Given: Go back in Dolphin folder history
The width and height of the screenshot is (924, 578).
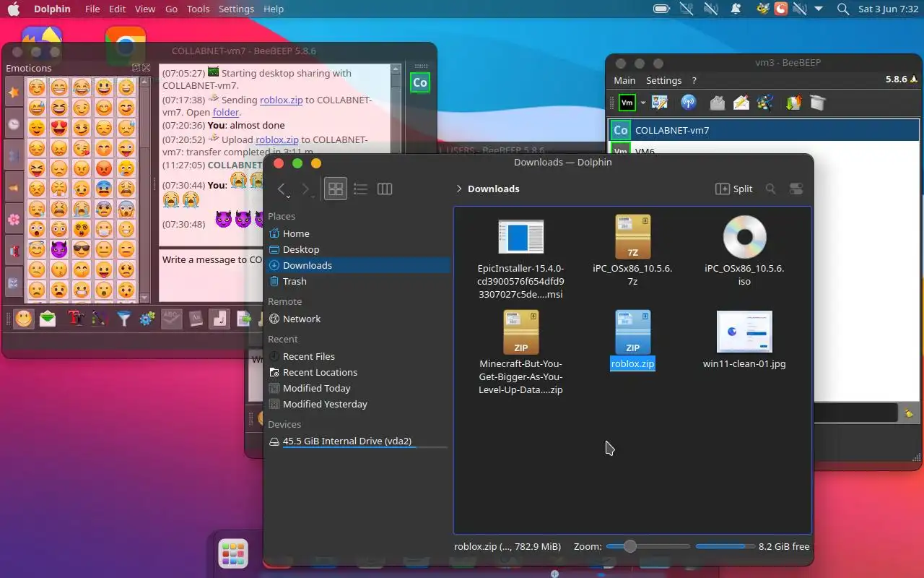Looking at the screenshot, I should pos(283,189).
